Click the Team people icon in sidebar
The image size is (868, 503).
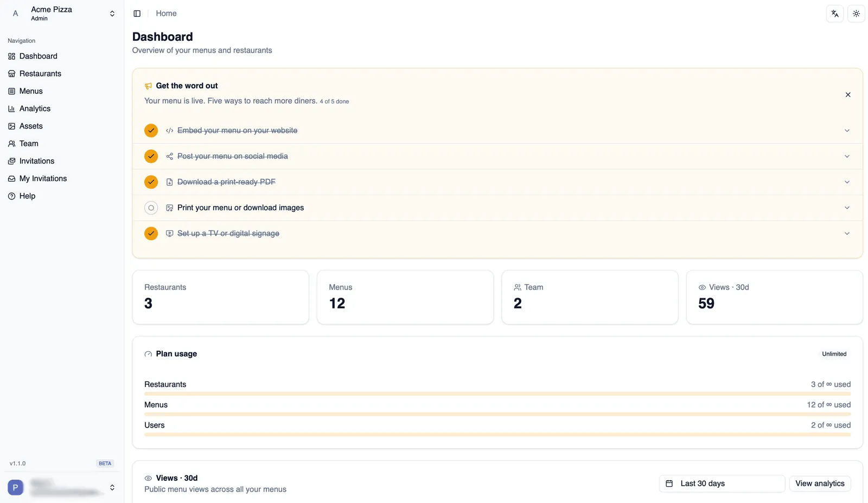[x=11, y=144]
